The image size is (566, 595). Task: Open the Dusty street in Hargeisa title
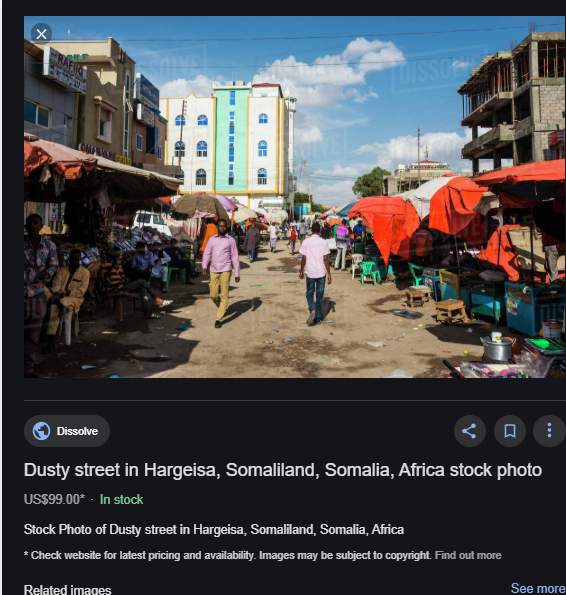283,470
